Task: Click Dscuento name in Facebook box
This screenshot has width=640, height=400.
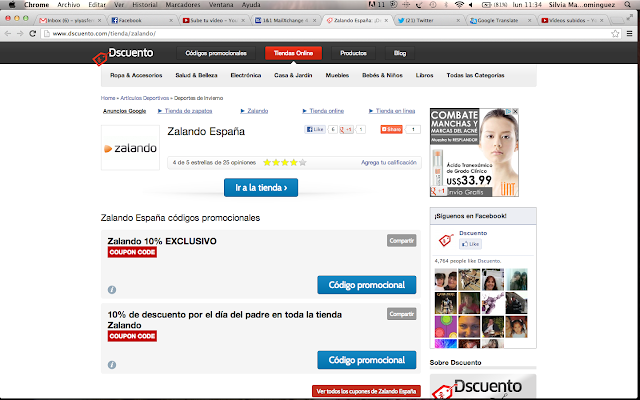Action: coord(473,233)
